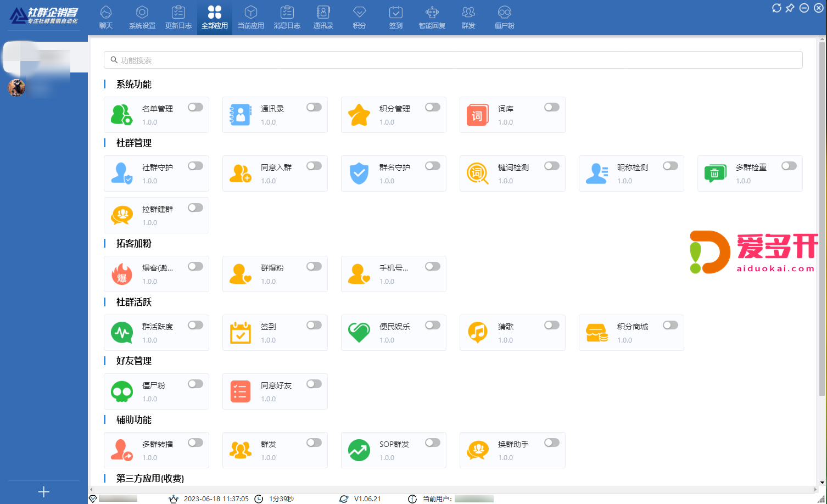Image resolution: width=827 pixels, height=504 pixels.
Task: Open the 词库 red dictionary icon
Action: tap(477, 115)
